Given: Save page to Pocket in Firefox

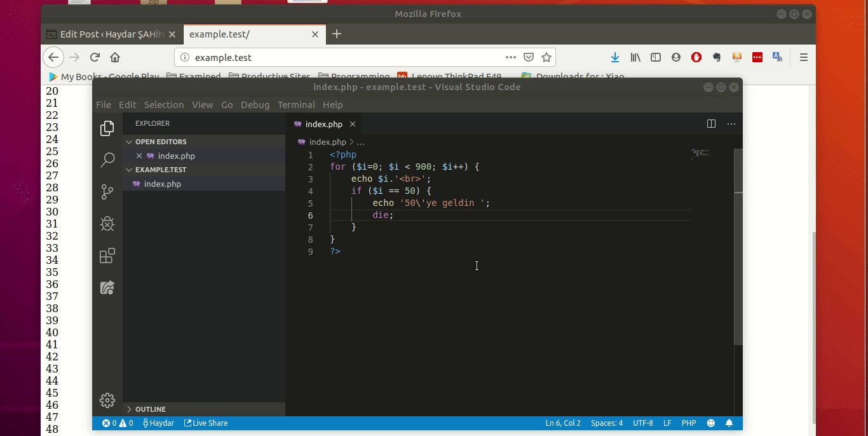Looking at the screenshot, I should pos(528,57).
